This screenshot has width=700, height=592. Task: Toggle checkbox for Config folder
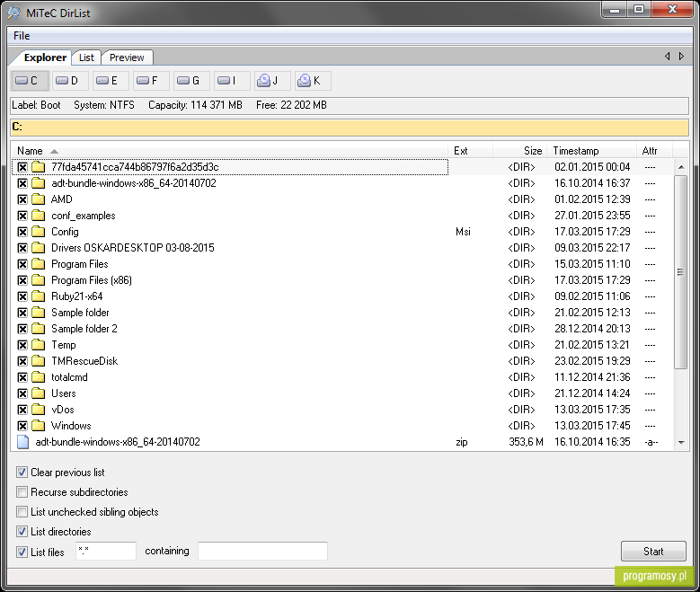22,232
